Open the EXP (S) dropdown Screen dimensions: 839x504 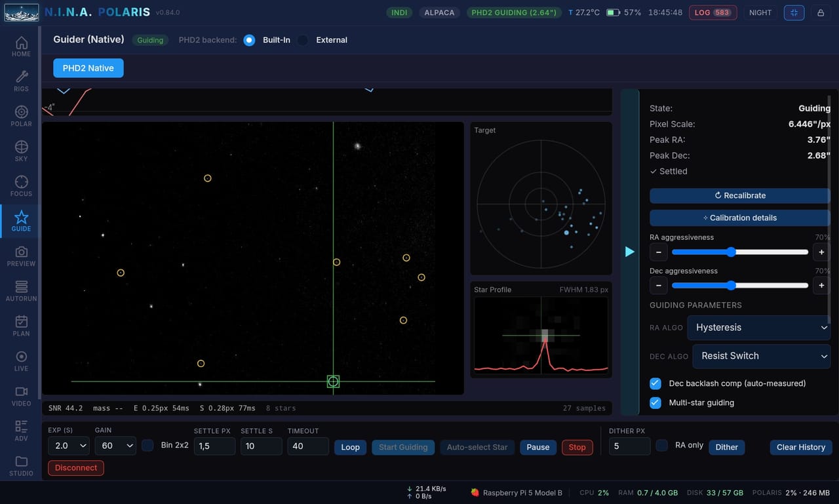coord(69,446)
